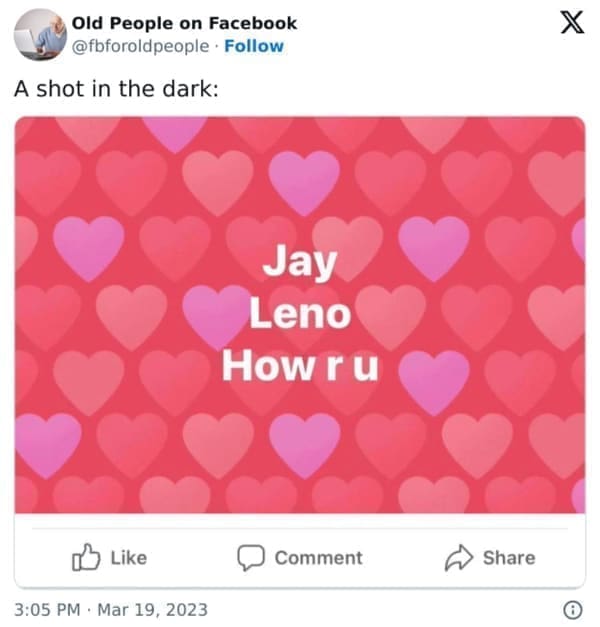
Task: Follow the @fbforoldpeople account
Action: 254,46
